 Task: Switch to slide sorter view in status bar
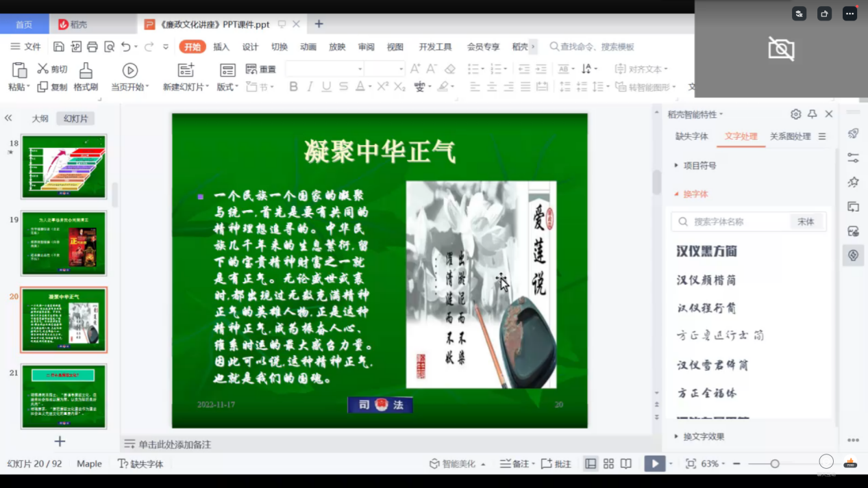(x=608, y=463)
